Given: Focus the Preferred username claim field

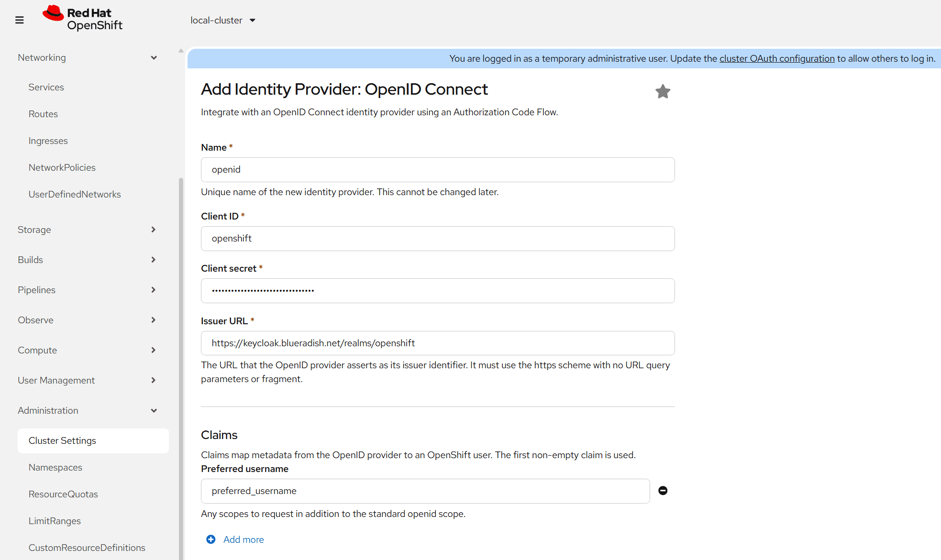Looking at the screenshot, I should pos(425,491).
